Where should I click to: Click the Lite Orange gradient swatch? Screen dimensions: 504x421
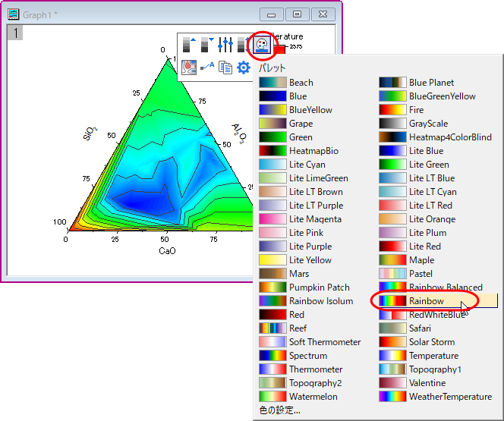click(392, 219)
